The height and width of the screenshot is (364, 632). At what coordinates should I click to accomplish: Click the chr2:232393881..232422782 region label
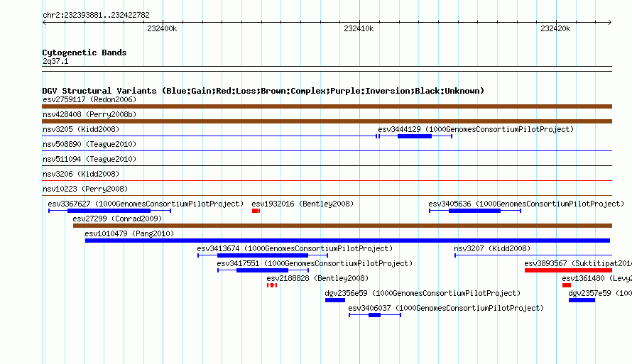coord(96,15)
